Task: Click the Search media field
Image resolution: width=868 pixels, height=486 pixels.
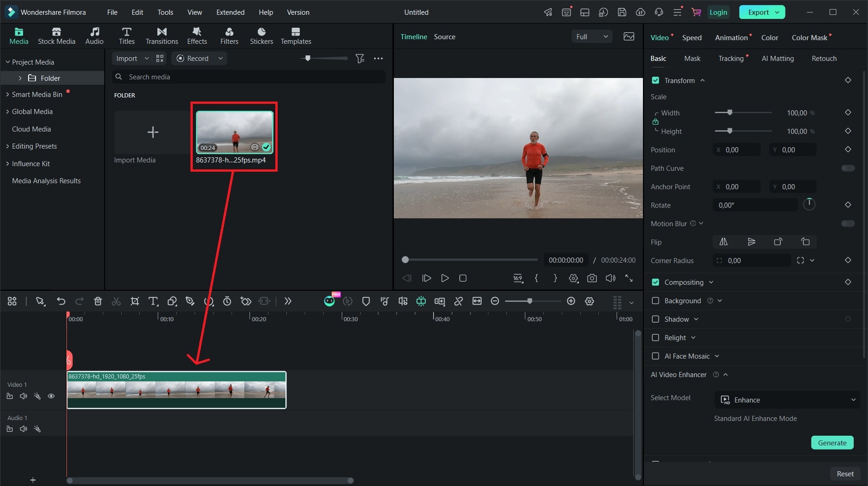Action: (x=249, y=77)
